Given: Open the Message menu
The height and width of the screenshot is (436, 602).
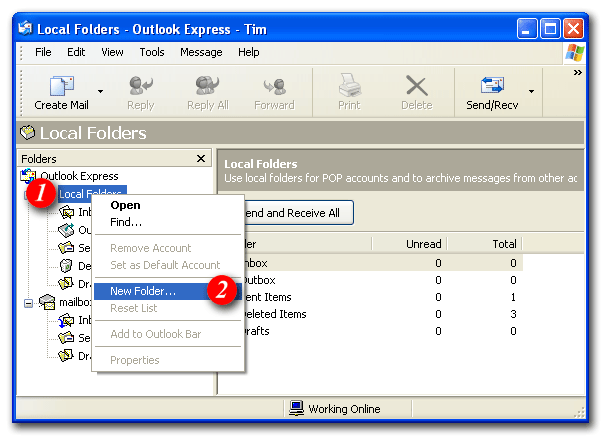Looking at the screenshot, I should [x=201, y=52].
